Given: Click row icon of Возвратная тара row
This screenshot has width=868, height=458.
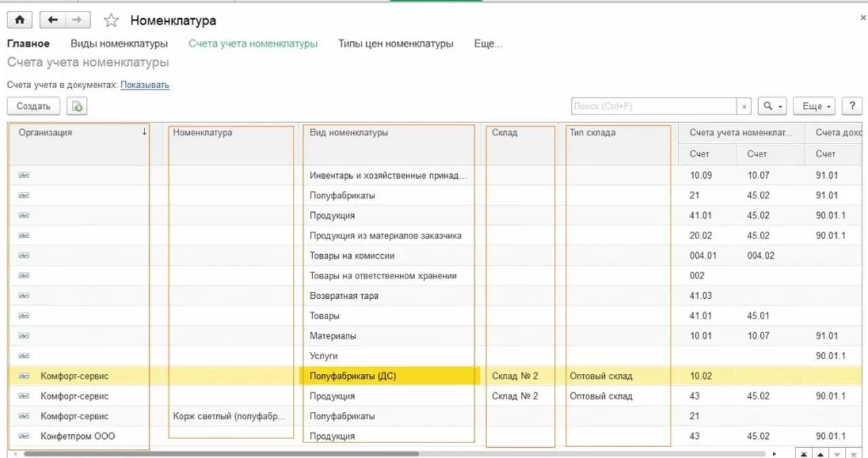Looking at the screenshot, I should point(24,295).
